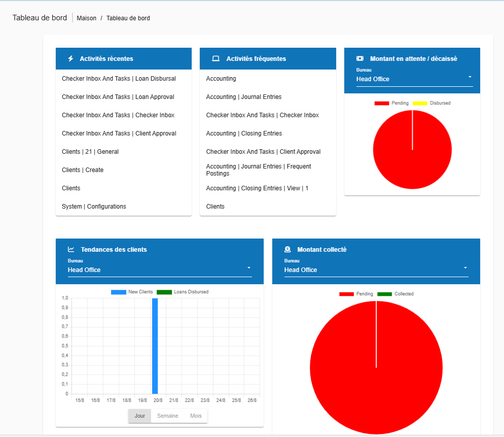Hide the New Clients series via legend
The height and width of the screenshot is (437, 504).
pyautogui.click(x=132, y=292)
